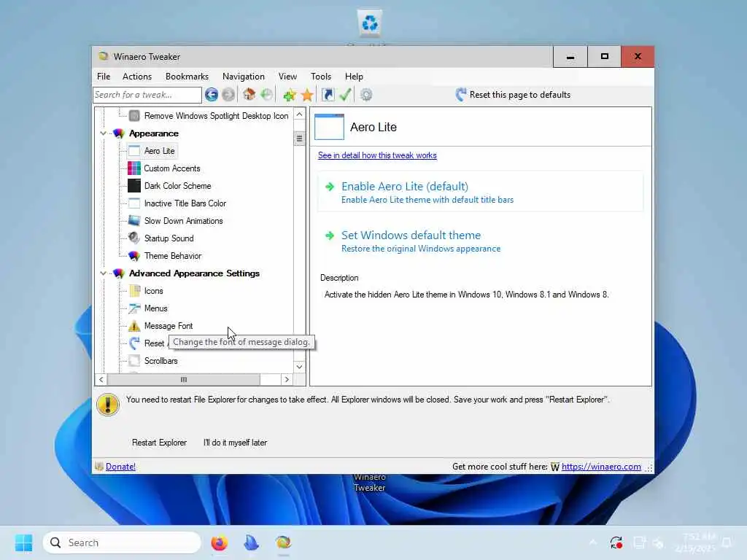
Task: Open the Tools menu
Action: pos(321,77)
